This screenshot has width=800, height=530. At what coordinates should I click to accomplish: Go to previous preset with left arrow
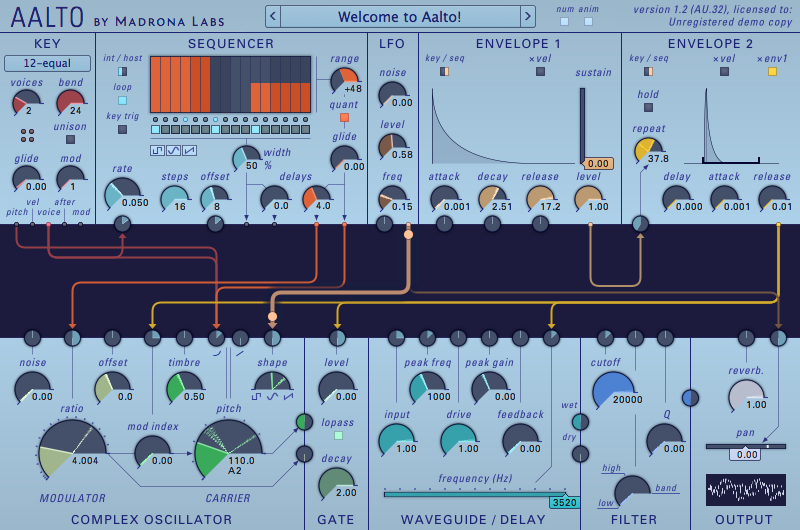pyautogui.click(x=273, y=16)
